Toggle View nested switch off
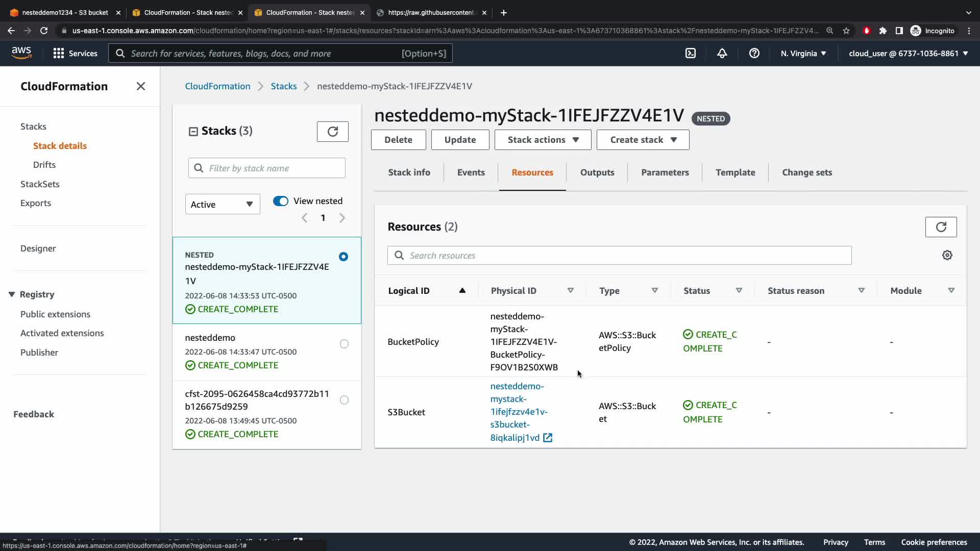 (x=281, y=201)
